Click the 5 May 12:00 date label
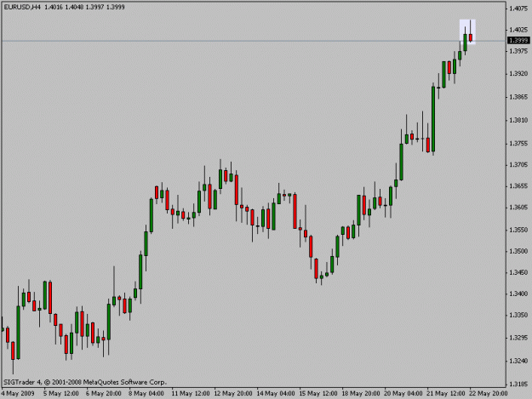 point(61,393)
